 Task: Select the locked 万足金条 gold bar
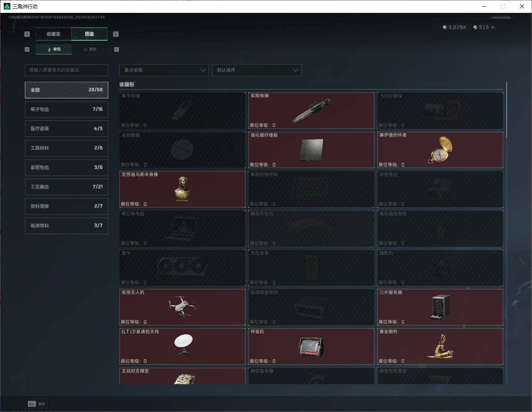tap(311, 268)
